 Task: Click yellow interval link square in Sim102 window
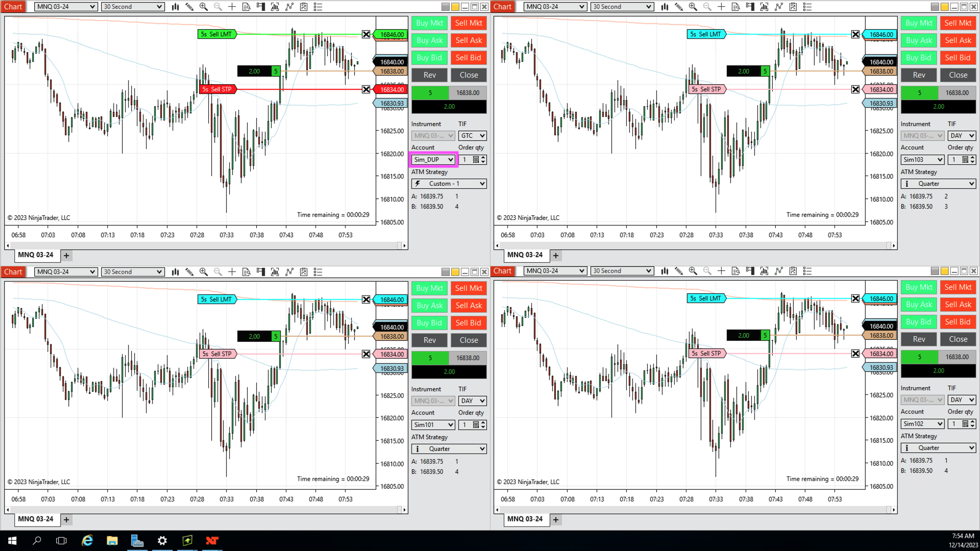point(945,271)
